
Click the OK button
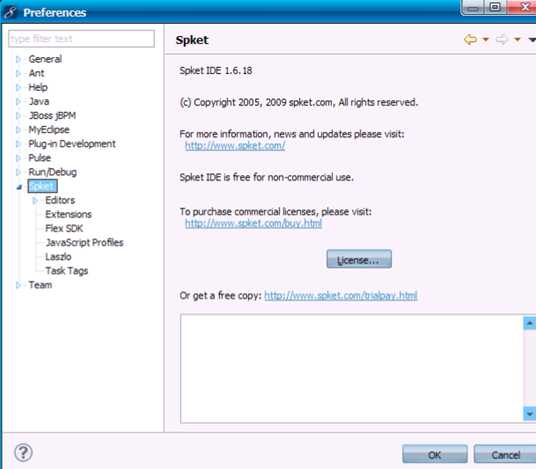[435, 455]
